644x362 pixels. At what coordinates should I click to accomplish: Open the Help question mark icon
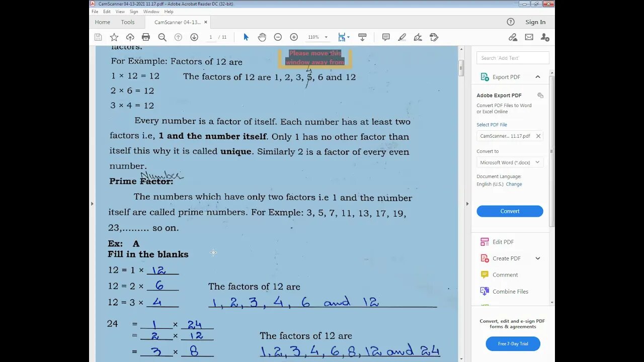pyautogui.click(x=511, y=22)
